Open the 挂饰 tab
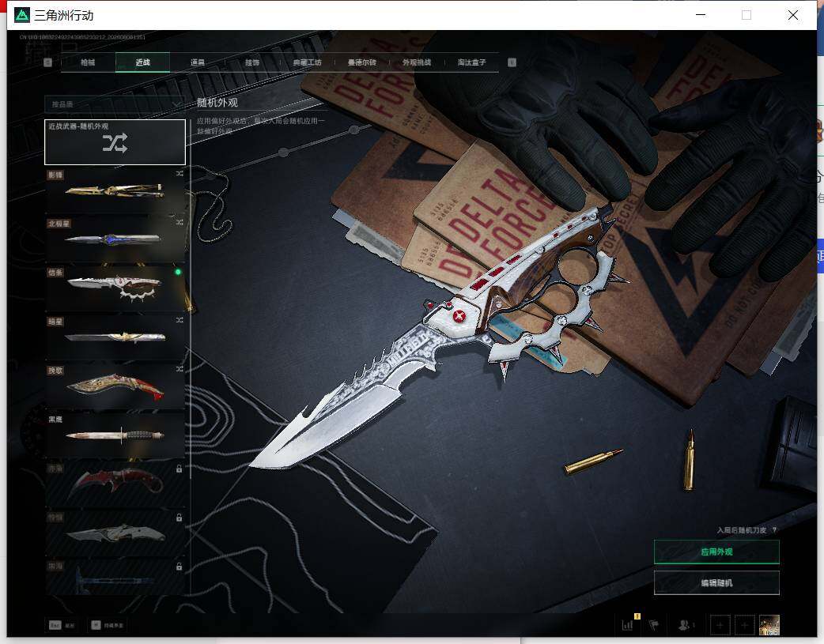 252,62
